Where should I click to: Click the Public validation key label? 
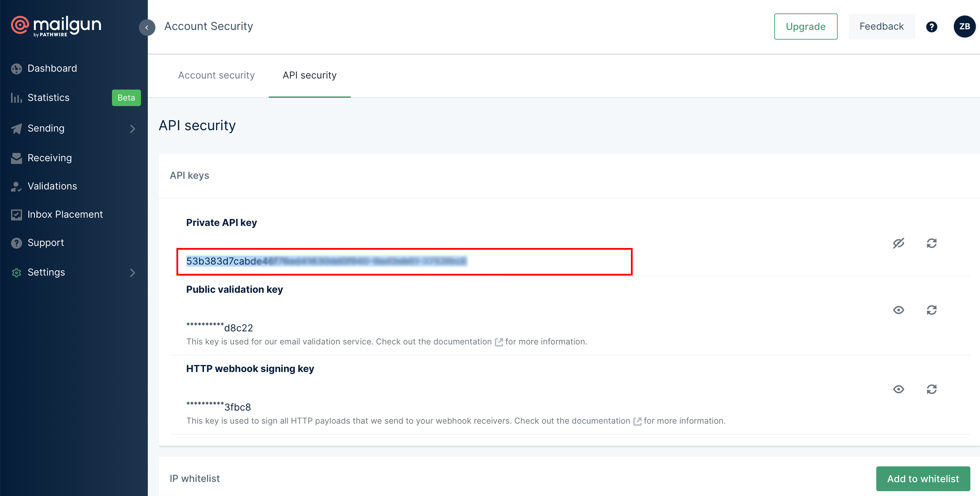coord(234,289)
